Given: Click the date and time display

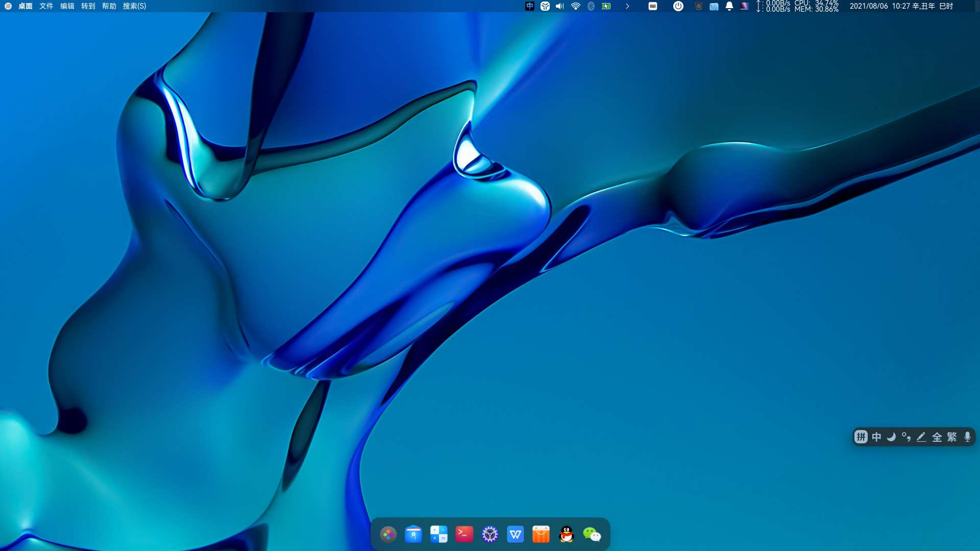Looking at the screenshot, I should [901, 6].
